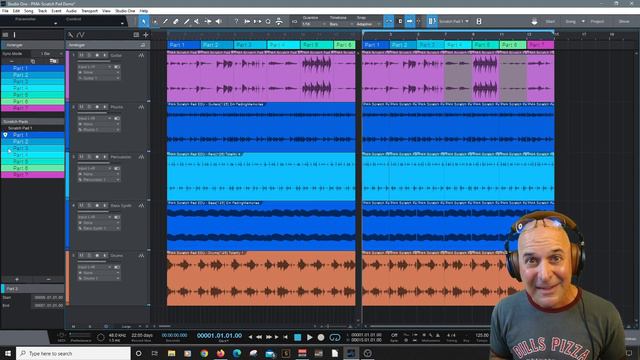The width and height of the screenshot is (640, 360).
Task: Open the Song menu
Action: (29, 11)
